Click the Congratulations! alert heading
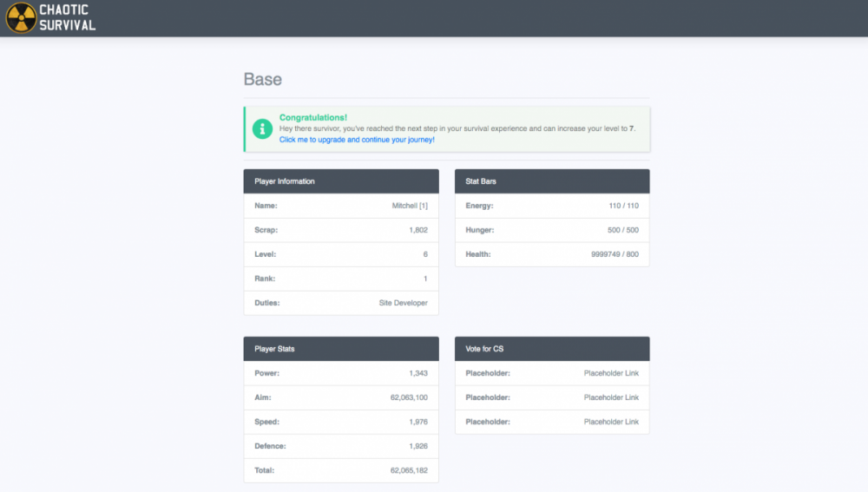Screen dimensions: 868x492 point(313,117)
